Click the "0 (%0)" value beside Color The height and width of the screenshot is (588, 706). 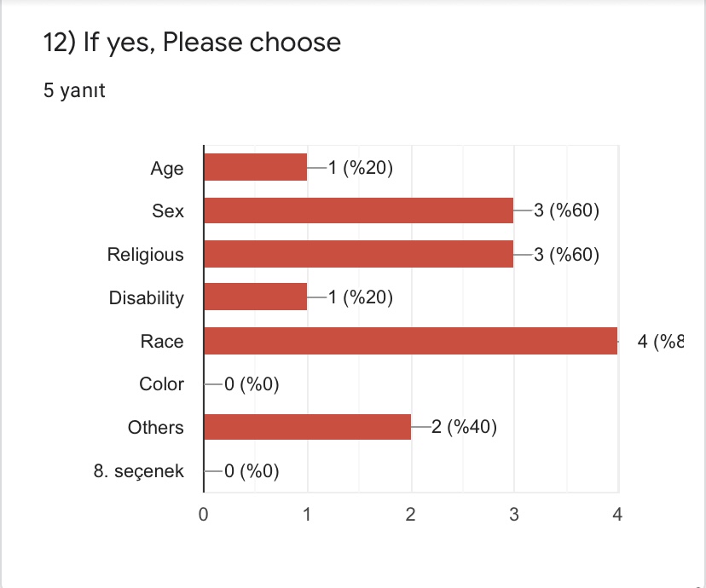(252, 384)
